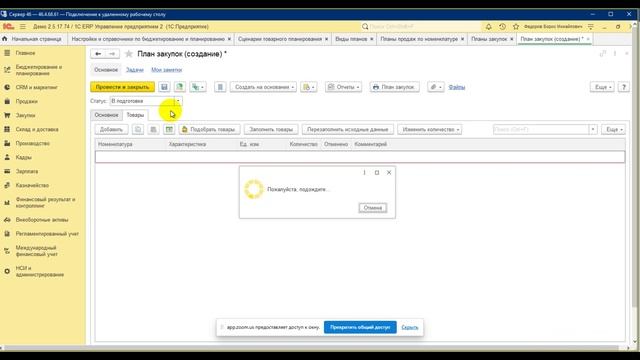Click the second table toolbar icon
This screenshot has width=640, height=360.
tap(153, 129)
